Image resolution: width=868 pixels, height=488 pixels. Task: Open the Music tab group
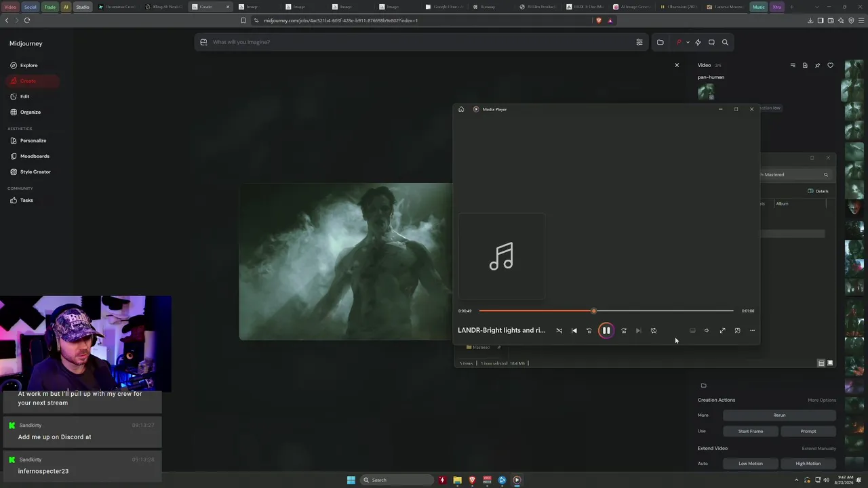(758, 7)
